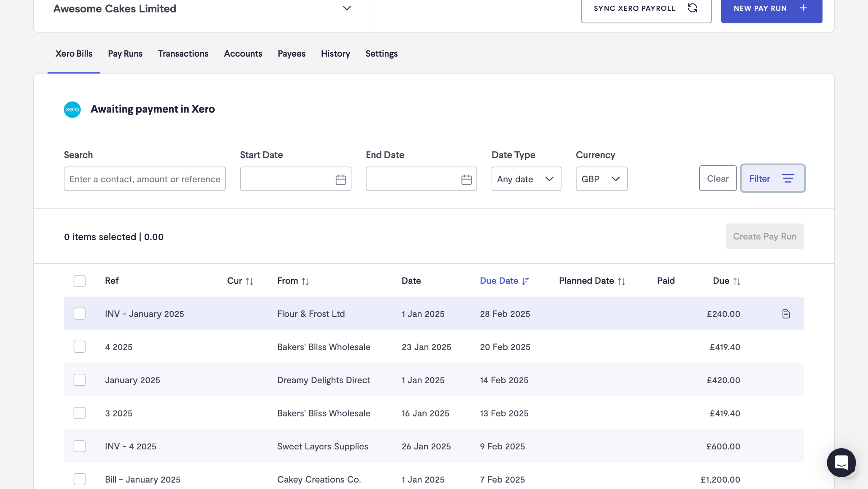The height and width of the screenshot is (489, 868).
Task: Select the INV - January 2025 bill checkbox
Action: 79,313
